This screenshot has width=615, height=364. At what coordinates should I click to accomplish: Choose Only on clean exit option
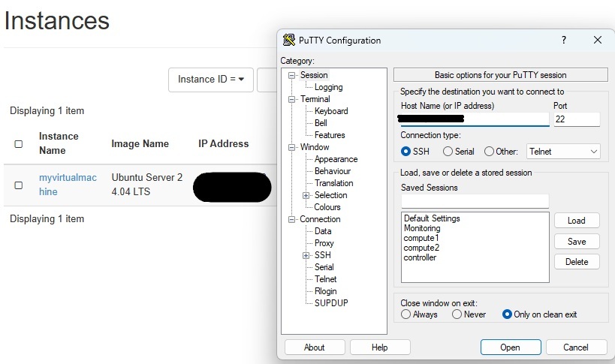pyautogui.click(x=507, y=314)
